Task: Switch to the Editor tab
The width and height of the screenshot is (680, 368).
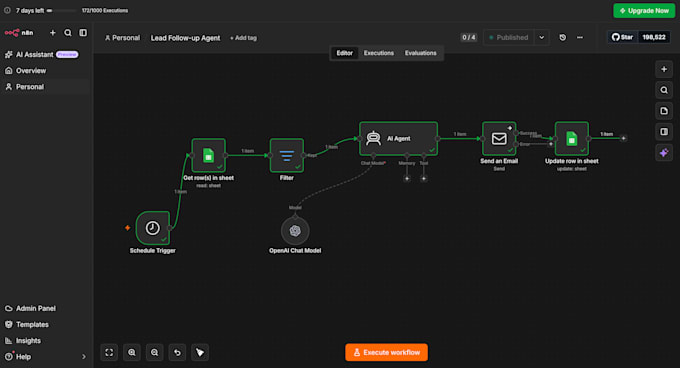Action: tap(345, 53)
